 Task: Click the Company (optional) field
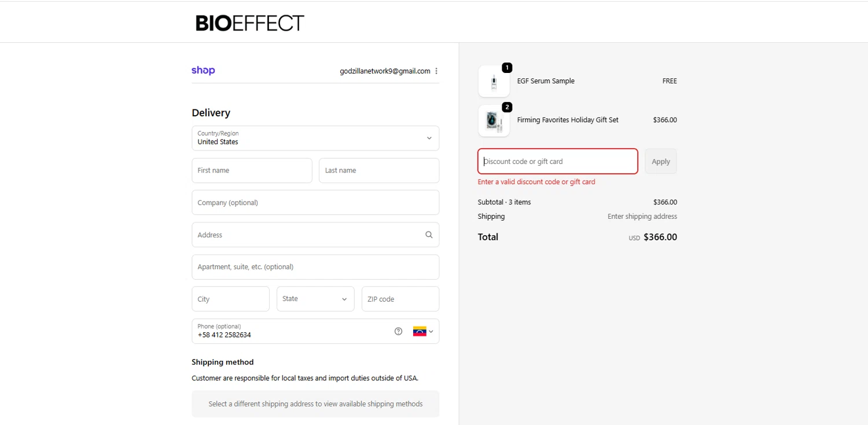[315, 203]
